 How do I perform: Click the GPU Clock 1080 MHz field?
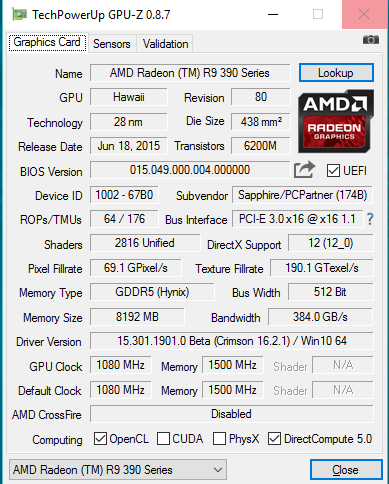pyautogui.click(x=121, y=365)
